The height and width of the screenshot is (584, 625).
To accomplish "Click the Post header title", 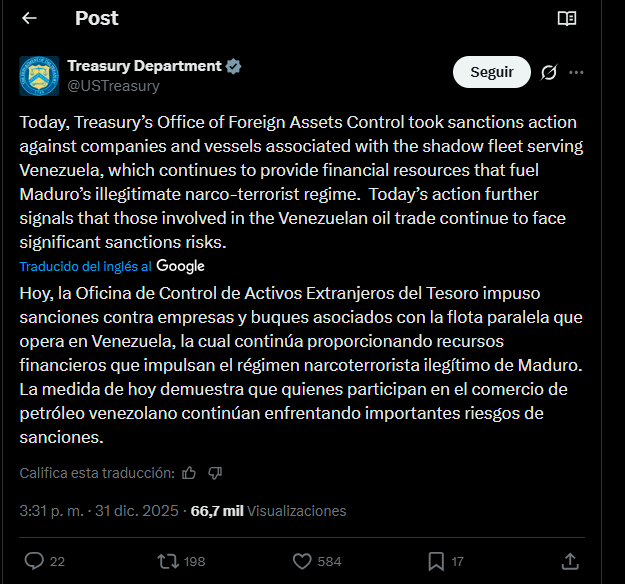I will click(x=96, y=18).
